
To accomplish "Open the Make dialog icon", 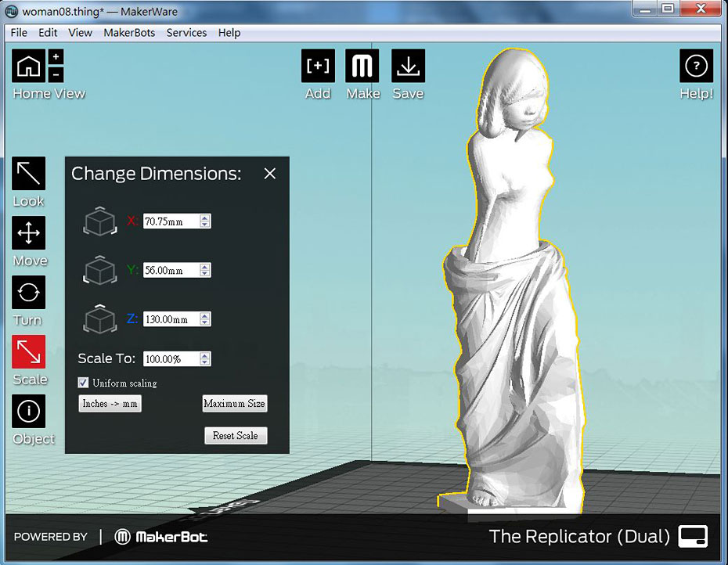I will click(362, 66).
